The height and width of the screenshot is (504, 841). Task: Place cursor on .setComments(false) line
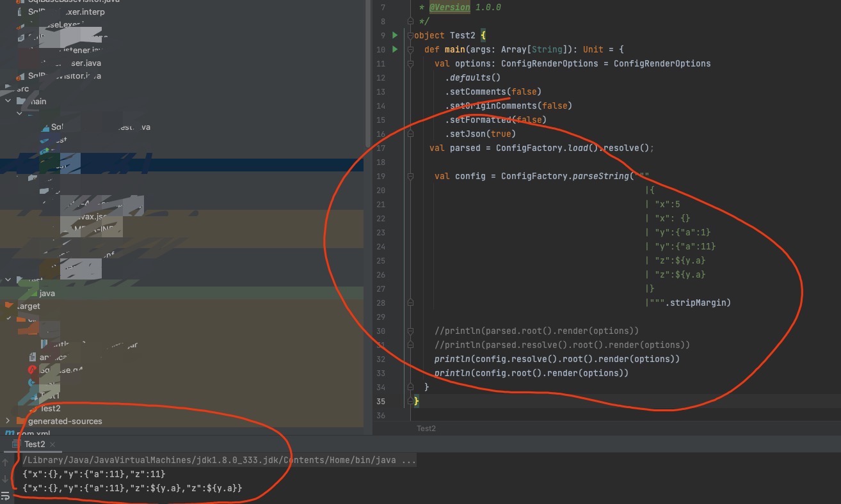[x=493, y=91]
